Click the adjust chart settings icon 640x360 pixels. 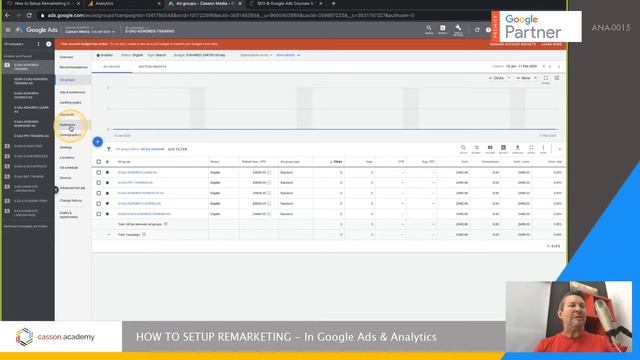coord(557,78)
